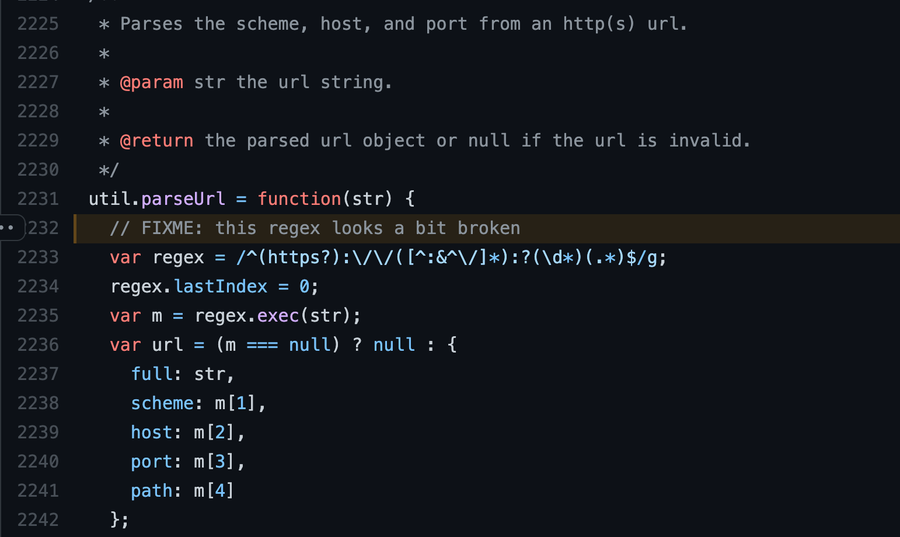
Task: Click the port key in the url object
Action: point(152,462)
